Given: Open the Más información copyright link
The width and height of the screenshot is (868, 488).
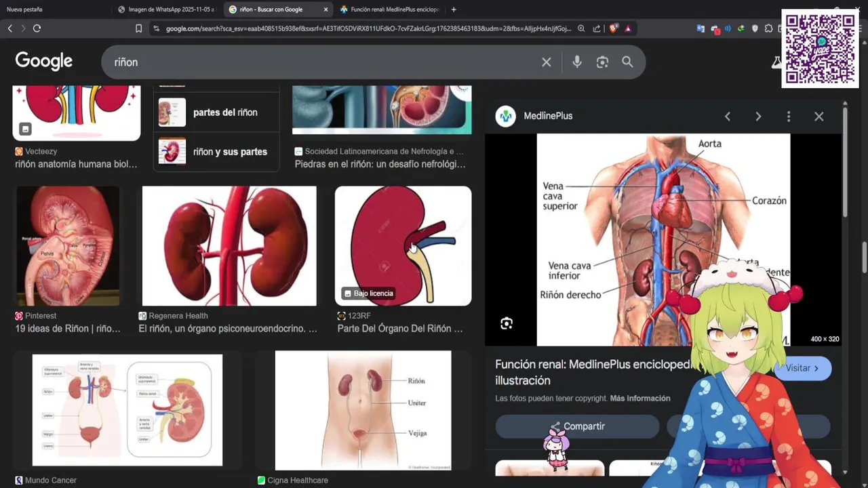Looking at the screenshot, I should [640, 399].
